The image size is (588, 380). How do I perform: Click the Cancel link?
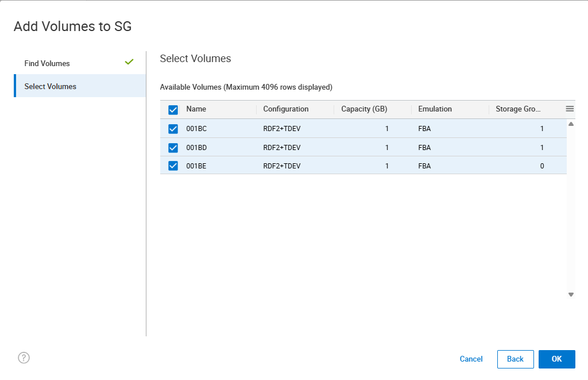[x=471, y=359]
